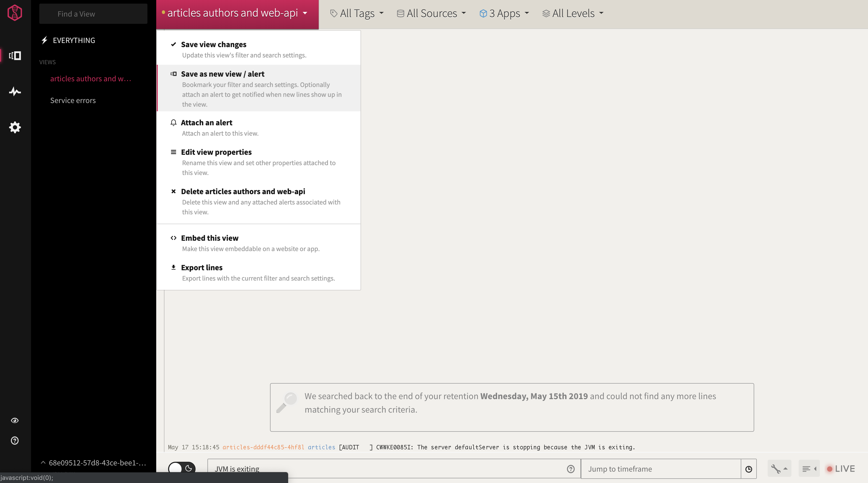Image resolution: width=868 pixels, height=483 pixels.
Task: Open the wrench tools menu
Action: (779, 469)
